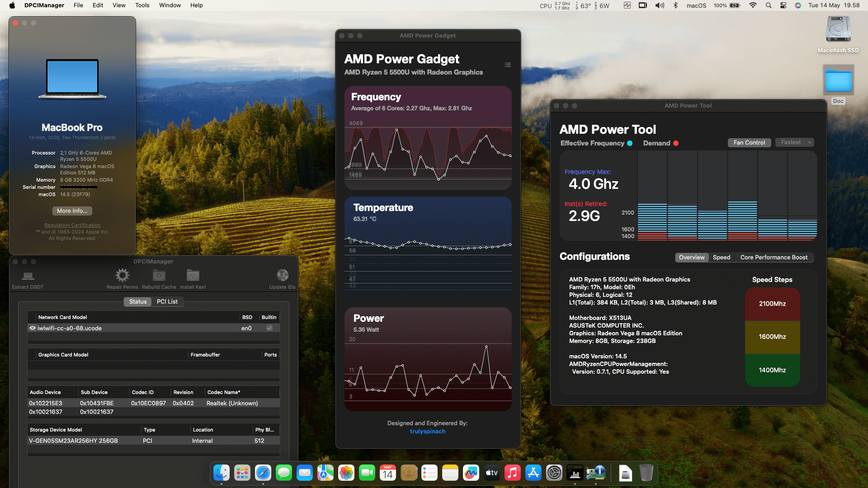
Task: Switch to PCI List tab
Action: (167, 301)
